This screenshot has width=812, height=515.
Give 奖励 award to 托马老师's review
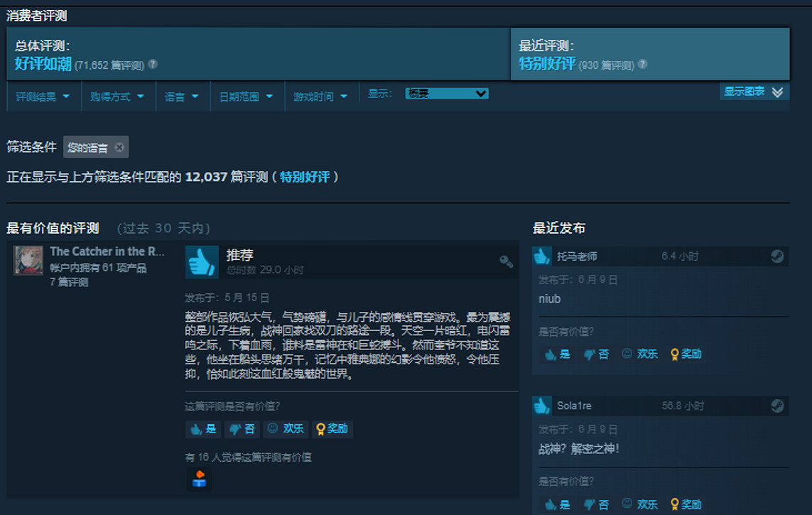(x=686, y=354)
